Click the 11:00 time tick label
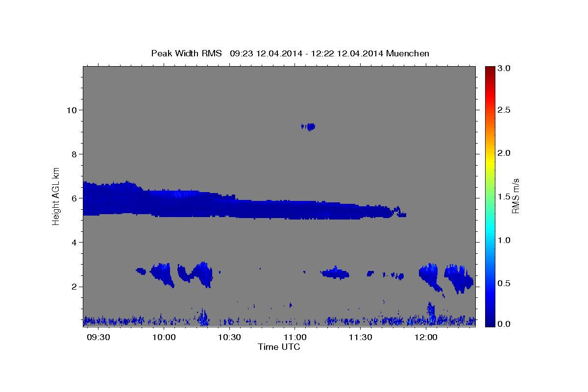This screenshot has width=588, height=392. pyautogui.click(x=295, y=338)
